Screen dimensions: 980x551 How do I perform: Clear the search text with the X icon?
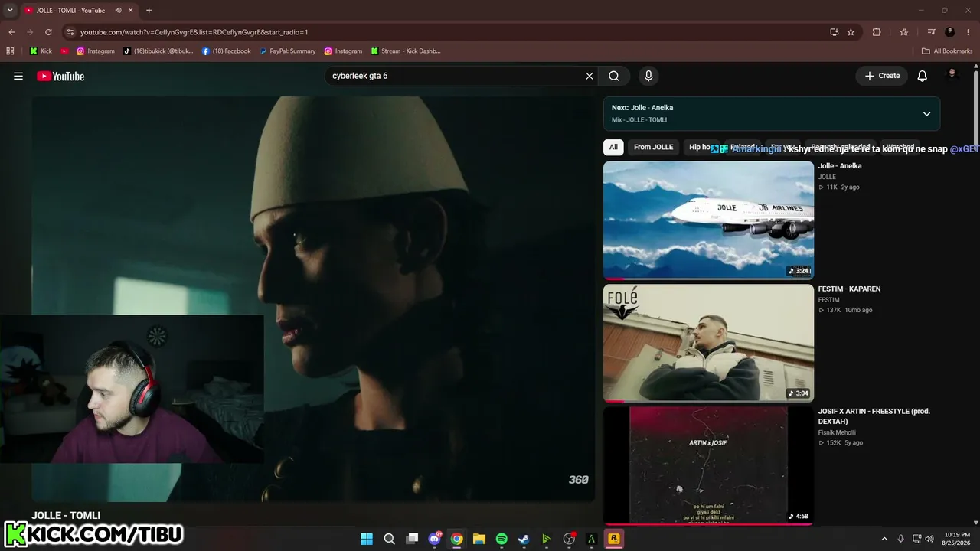[x=590, y=76]
